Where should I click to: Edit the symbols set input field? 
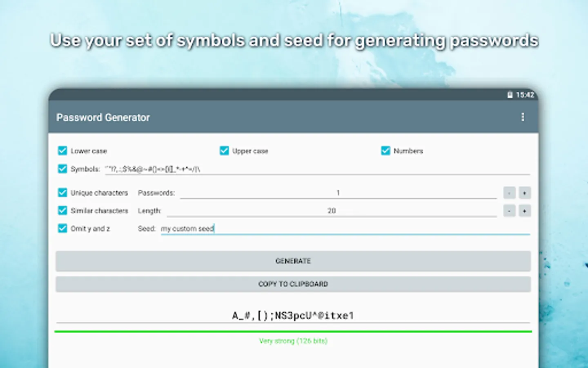click(245, 168)
